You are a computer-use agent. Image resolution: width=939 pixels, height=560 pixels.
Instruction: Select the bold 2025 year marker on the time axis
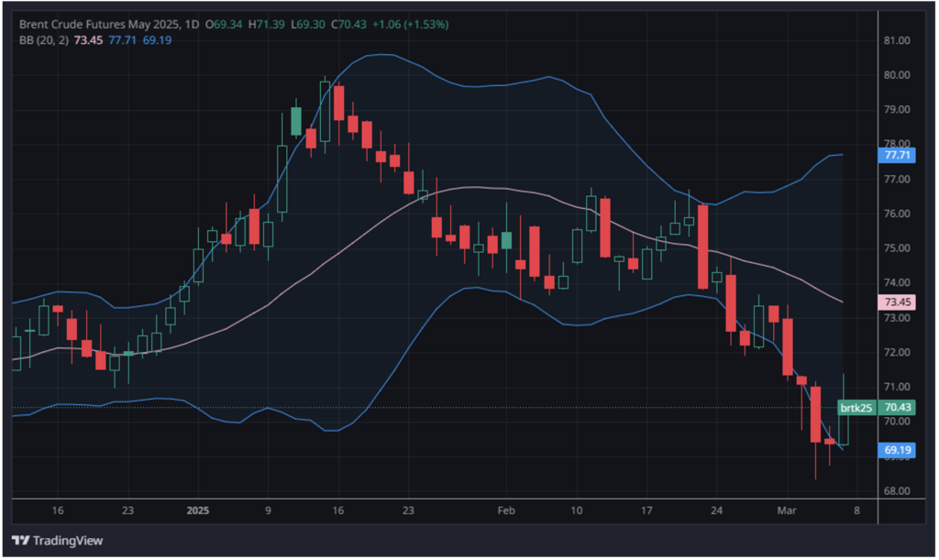(198, 510)
